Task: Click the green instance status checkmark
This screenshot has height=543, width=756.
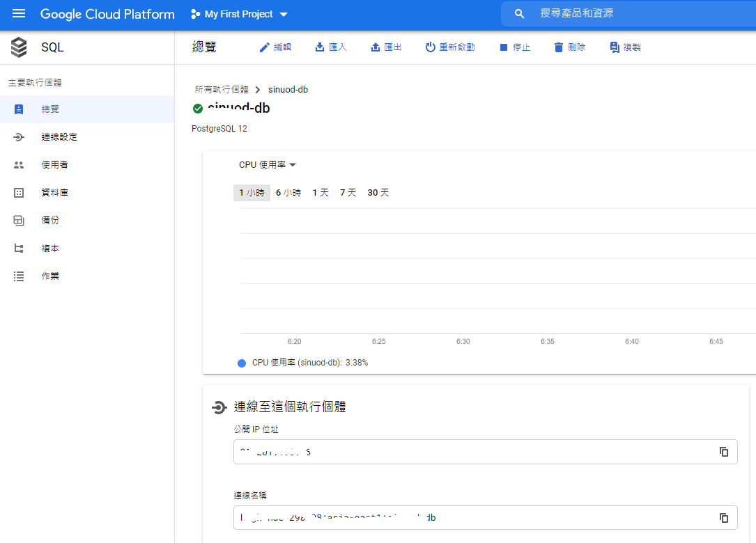Action: coord(198,109)
